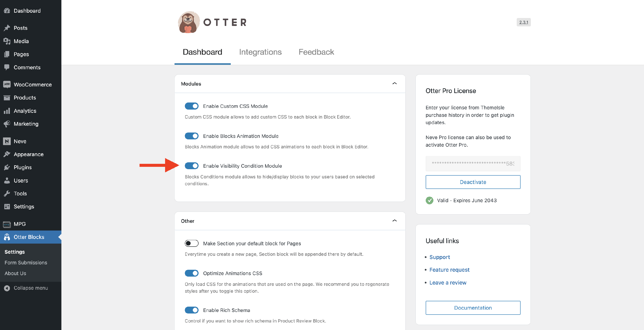Open the Feature request link

coord(449,270)
